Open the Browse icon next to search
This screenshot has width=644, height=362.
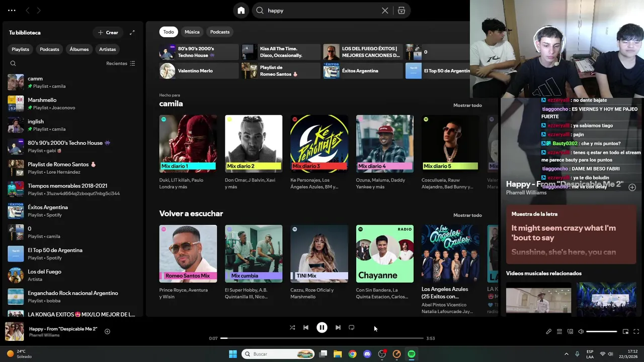(x=401, y=11)
